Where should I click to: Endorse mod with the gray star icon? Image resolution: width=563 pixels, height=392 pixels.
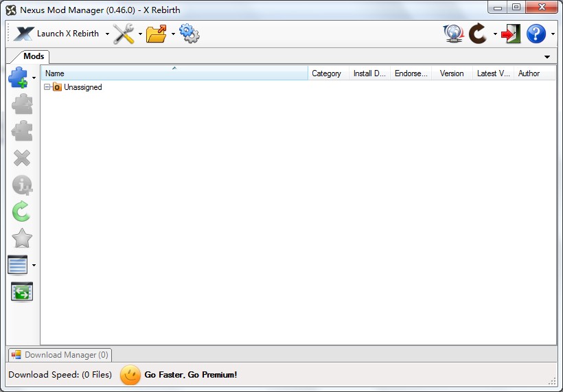click(22, 238)
